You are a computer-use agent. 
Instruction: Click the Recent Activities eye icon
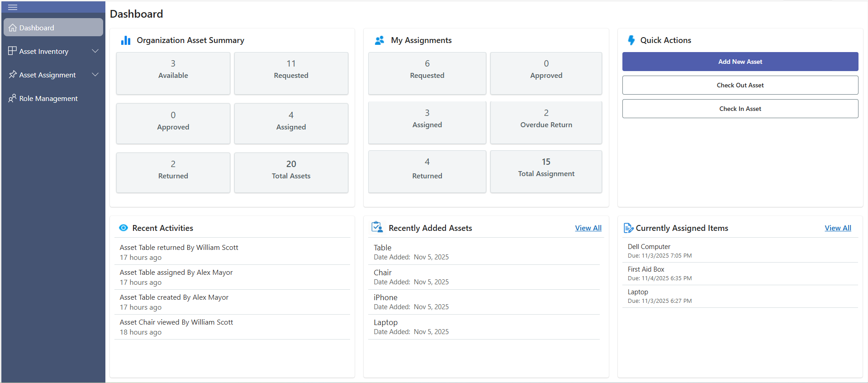[x=123, y=228]
